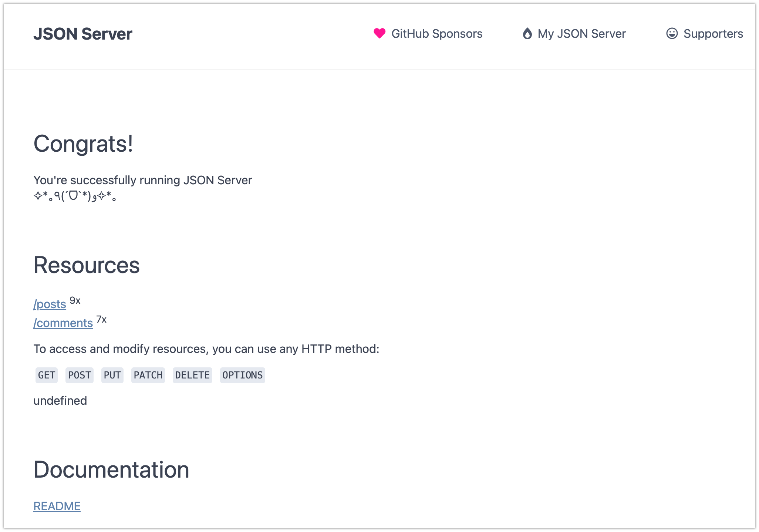Click the JSON Server home title

(83, 34)
